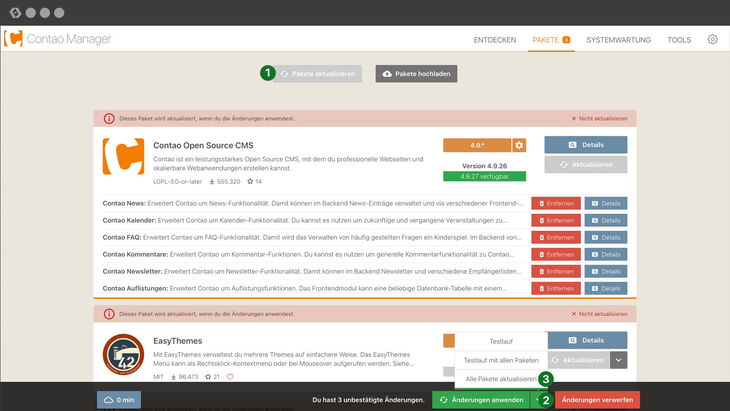Click the info icon in the first update notice
The width and height of the screenshot is (730, 411).
(x=109, y=118)
